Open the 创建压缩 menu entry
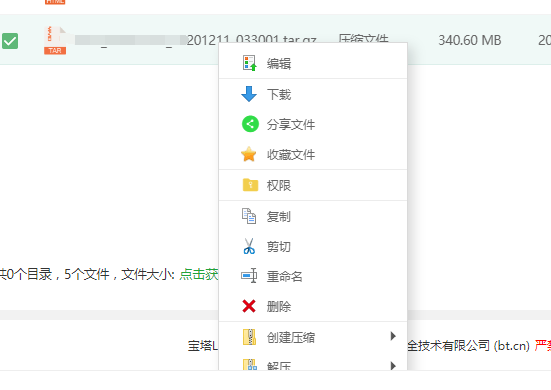Screen dimensions: 551x390 point(313,337)
